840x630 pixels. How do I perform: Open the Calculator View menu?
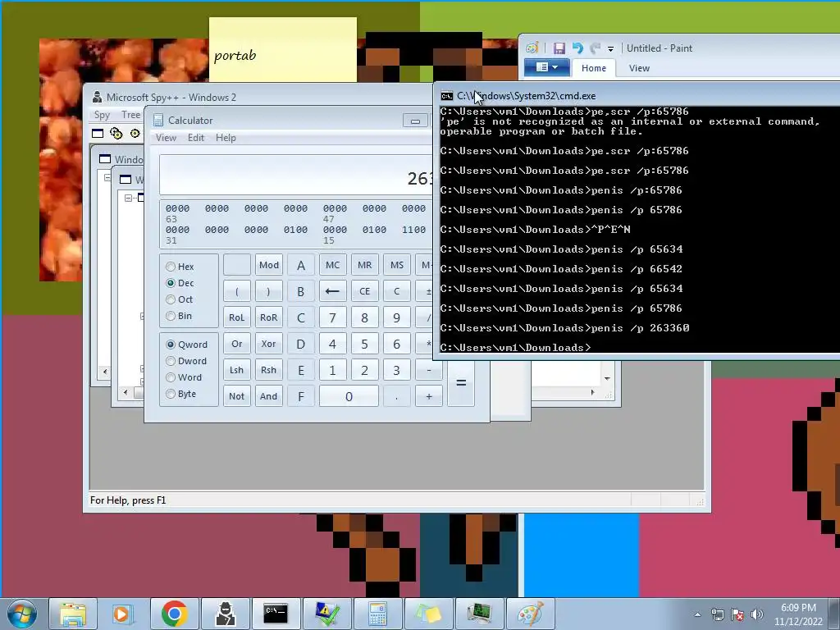(166, 138)
